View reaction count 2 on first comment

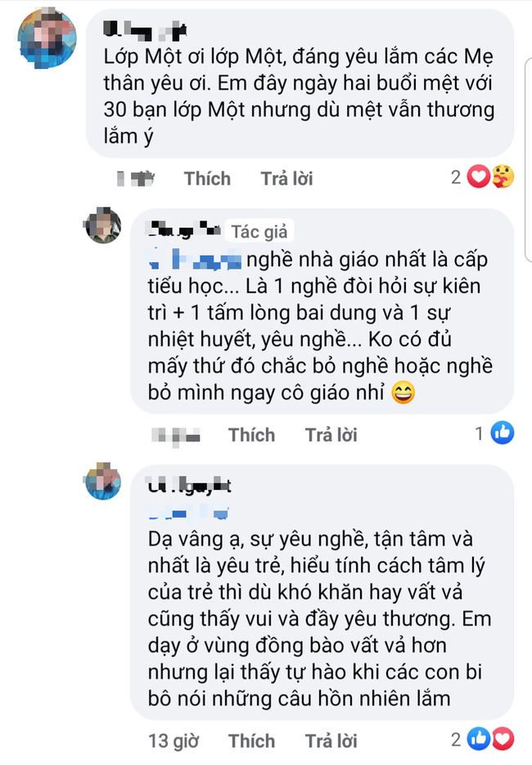(x=456, y=177)
